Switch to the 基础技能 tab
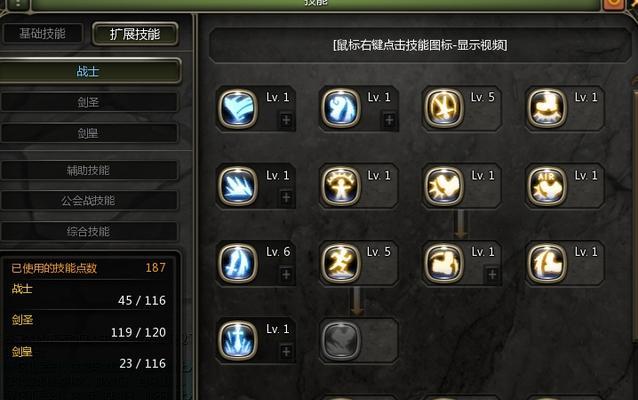The width and height of the screenshot is (638, 400). click(x=42, y=33)
